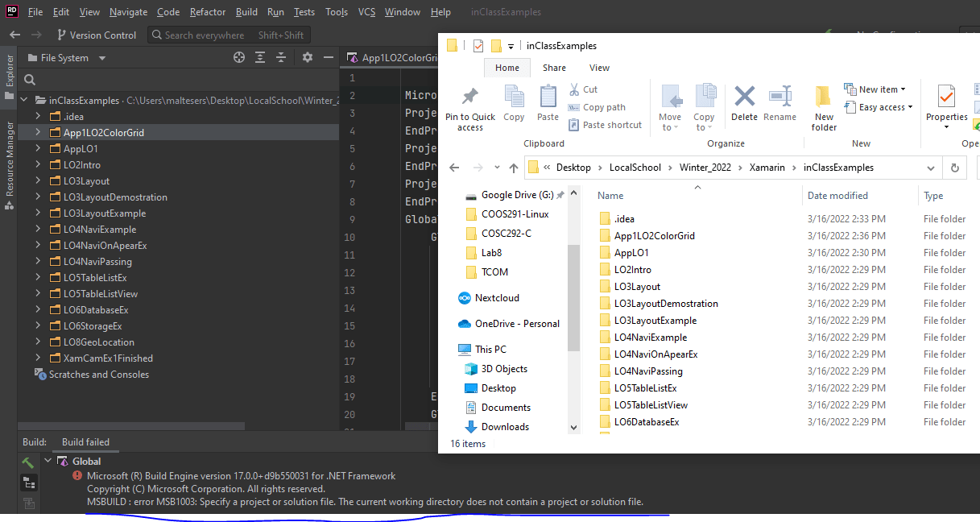Click the collapse all icon in Rider Explorer

click(x=282, y=57)
